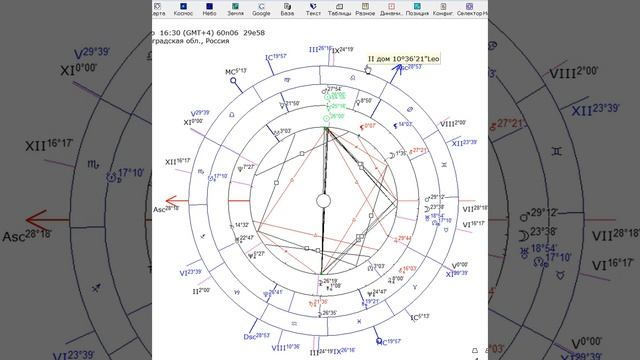Select the VI 23°39' house label

coord(191,272)
